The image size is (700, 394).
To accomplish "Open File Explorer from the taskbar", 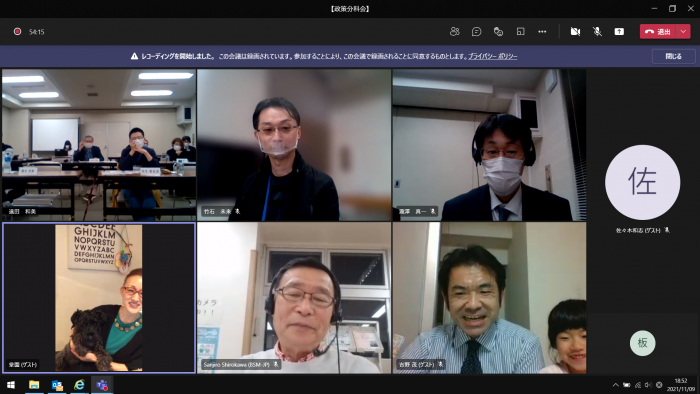I will [x=34, y=385].
